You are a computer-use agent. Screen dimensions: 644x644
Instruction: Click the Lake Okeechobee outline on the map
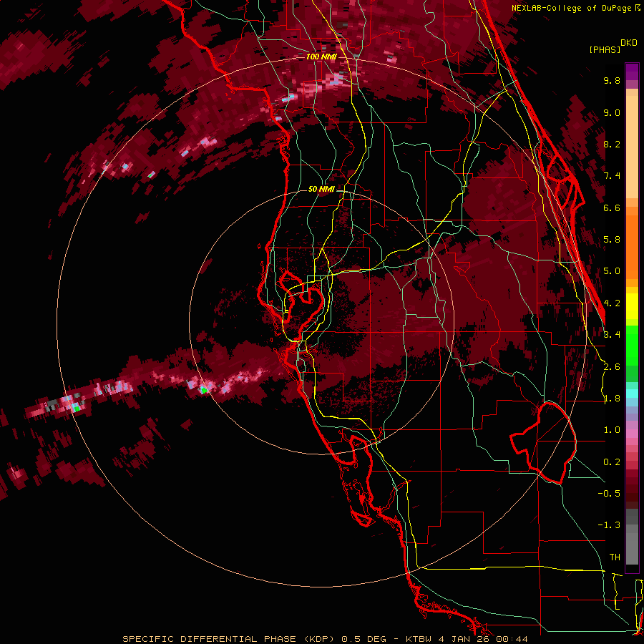coord(543,442)
